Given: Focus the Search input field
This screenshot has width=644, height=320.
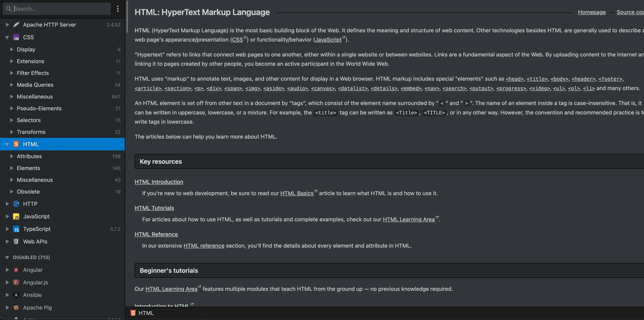Looking at the screenshot, I should click(59, 9).
